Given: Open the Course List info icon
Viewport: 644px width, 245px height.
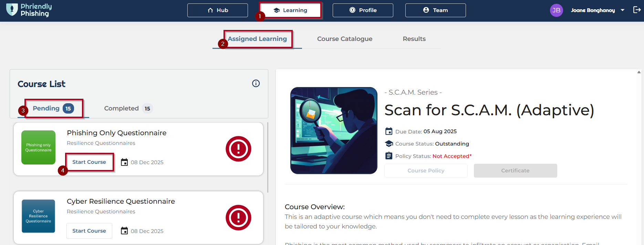Looking at the screenshot, I should point(256,83).
